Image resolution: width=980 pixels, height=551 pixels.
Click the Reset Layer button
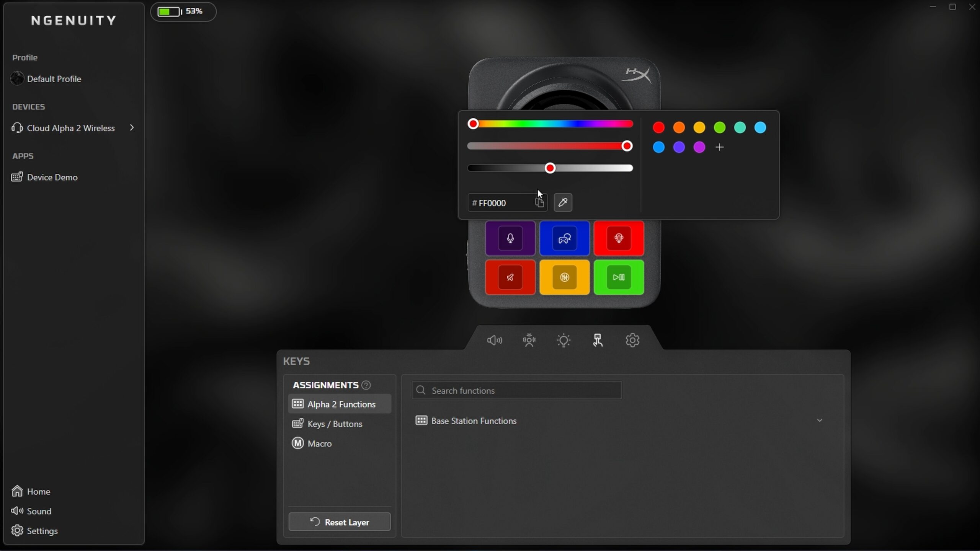click(340, 522)
